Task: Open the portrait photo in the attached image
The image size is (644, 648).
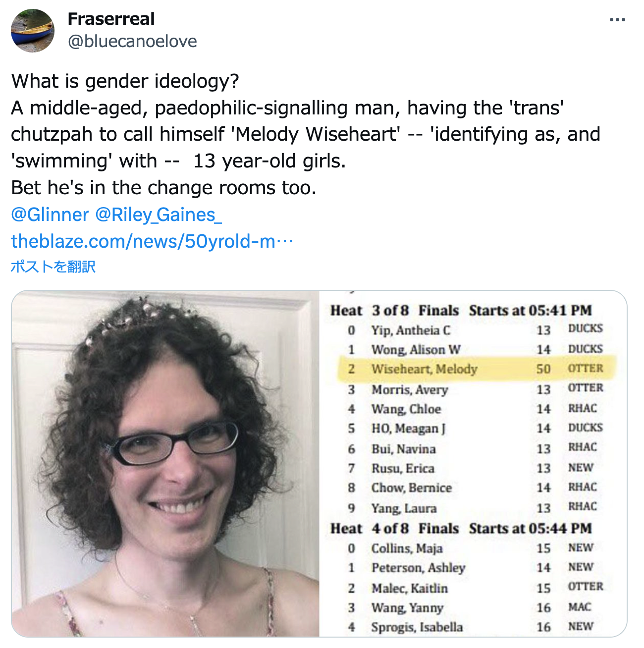Action: pos(165,463)
